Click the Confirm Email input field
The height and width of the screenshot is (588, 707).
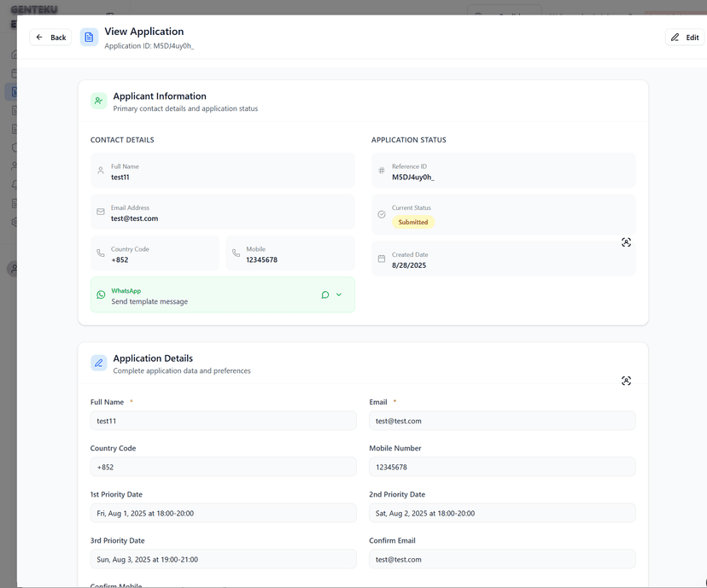click(504, 559)
